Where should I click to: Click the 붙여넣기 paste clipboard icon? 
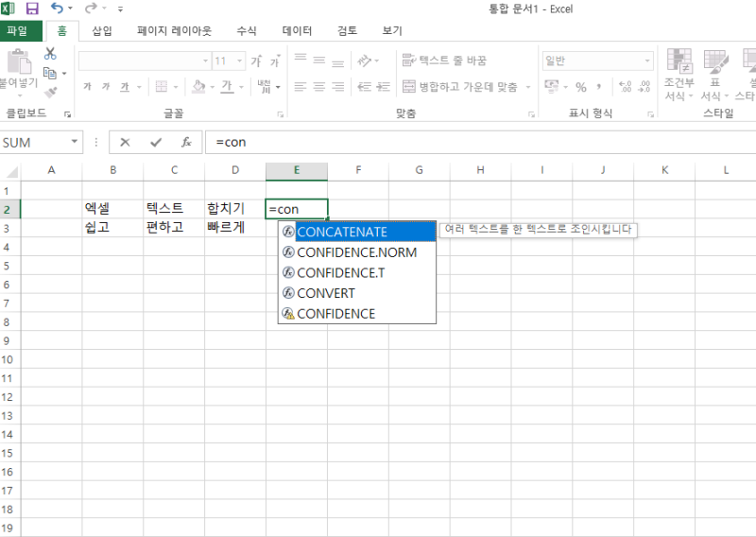19,62
